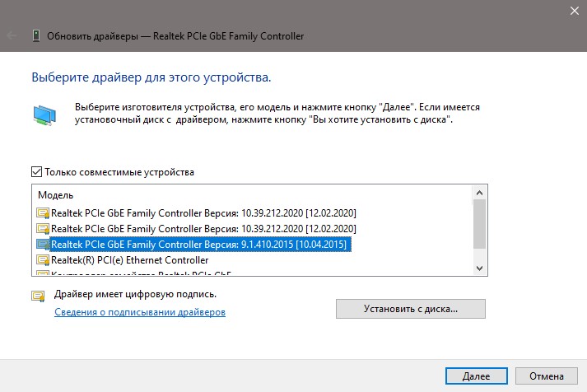Click the model list scrollbar thumb
This screenshot has height=392, width=587.
pos(479,224)
